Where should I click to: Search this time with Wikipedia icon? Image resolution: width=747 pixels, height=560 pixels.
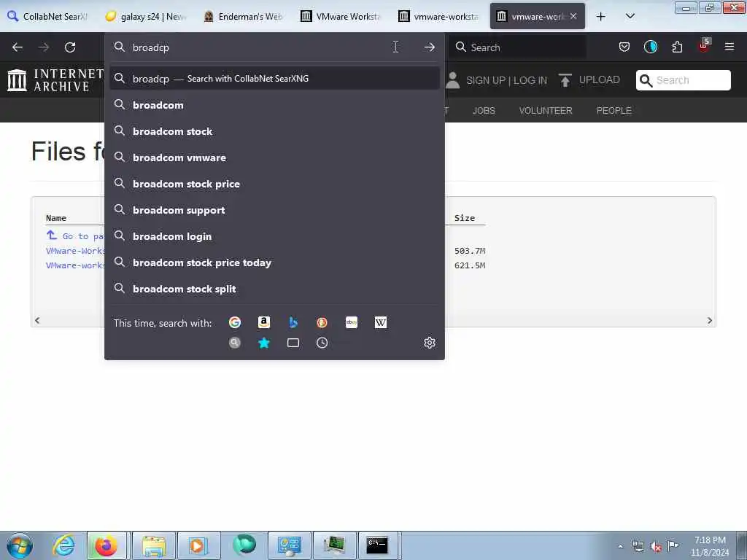381,322
